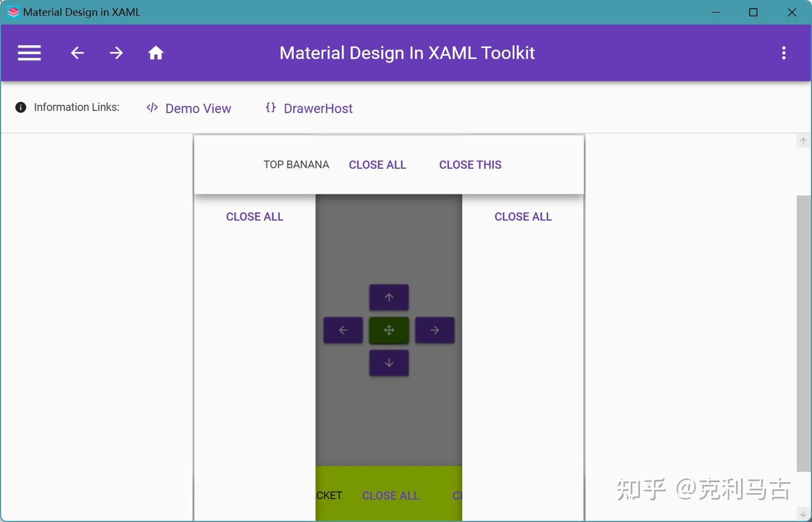Image resolution: width=812 pixels, height=522 pixels.
Task: Open the three-dot overflow menu
Action: (x=783, y=52)
